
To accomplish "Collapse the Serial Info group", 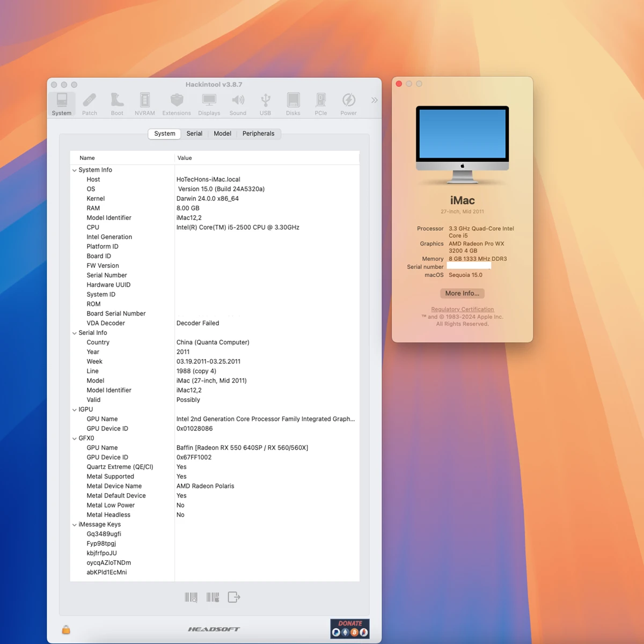I will pos(75,333).
